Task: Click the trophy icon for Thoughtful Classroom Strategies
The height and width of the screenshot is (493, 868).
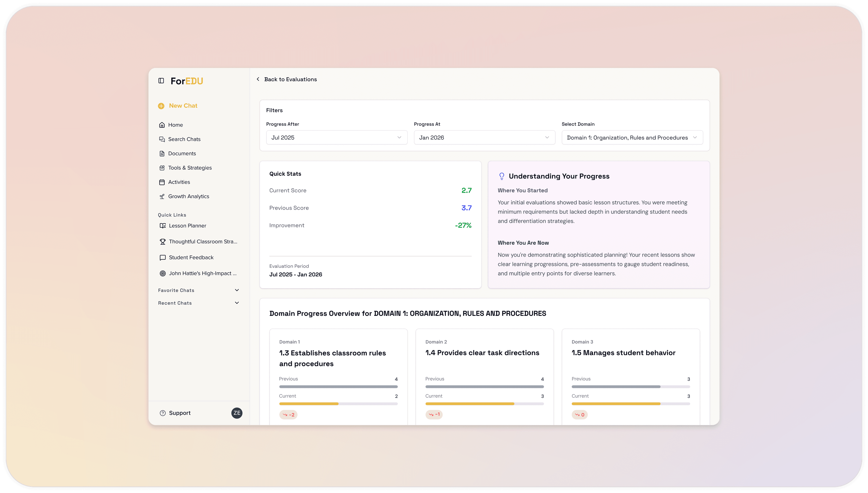Action: 163,242
